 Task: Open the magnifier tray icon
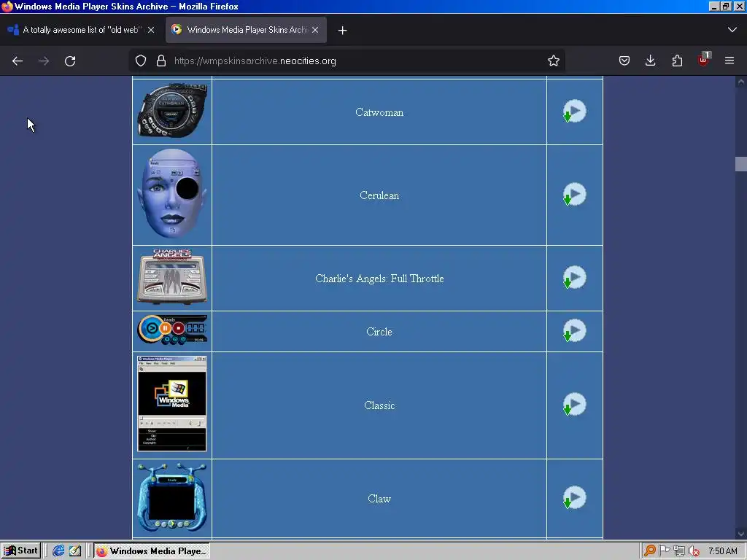[649, 551]
